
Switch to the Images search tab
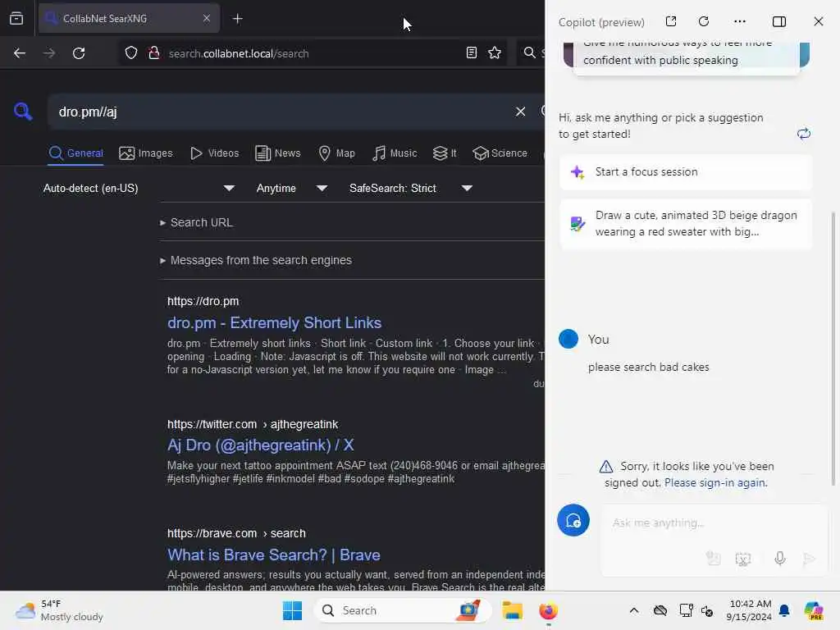146,153
